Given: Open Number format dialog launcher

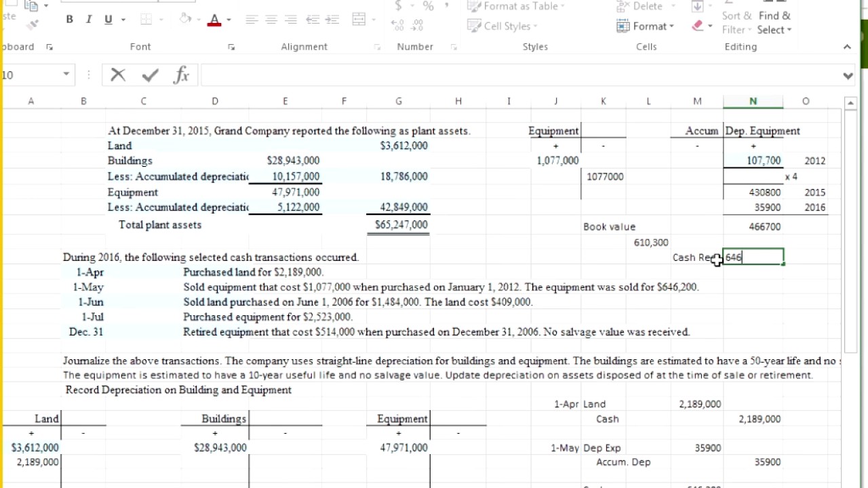Looking at the screenshot, I should 454,47.
